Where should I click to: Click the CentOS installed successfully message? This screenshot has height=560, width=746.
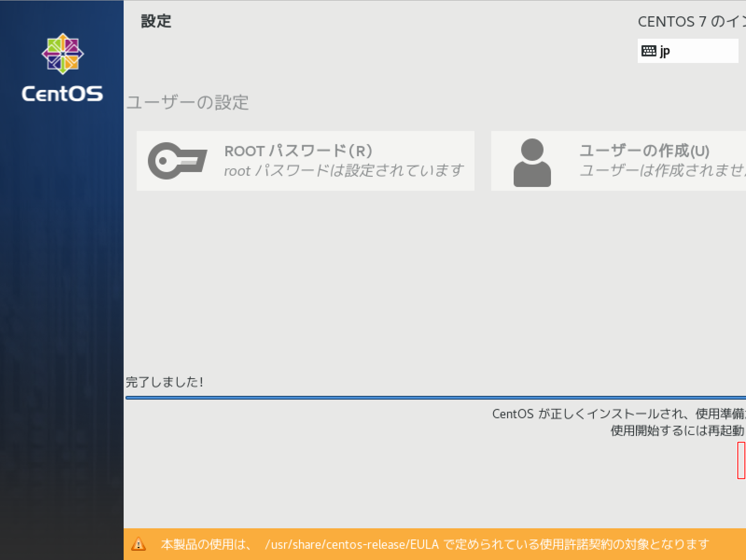619,414
